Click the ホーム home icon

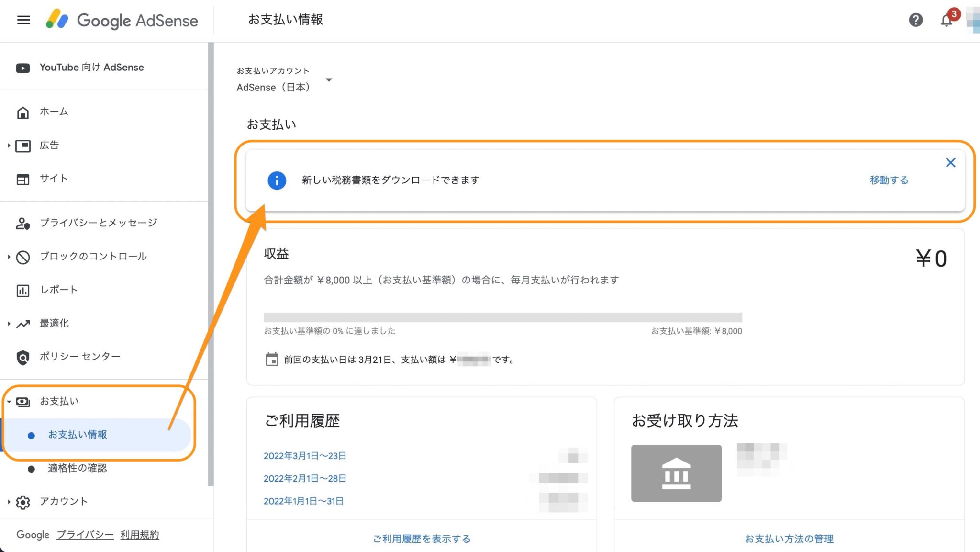22,112
